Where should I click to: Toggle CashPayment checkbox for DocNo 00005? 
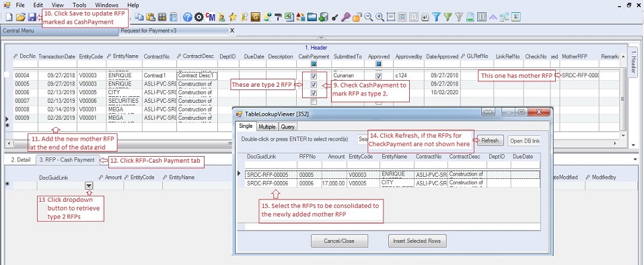[314, 85]
